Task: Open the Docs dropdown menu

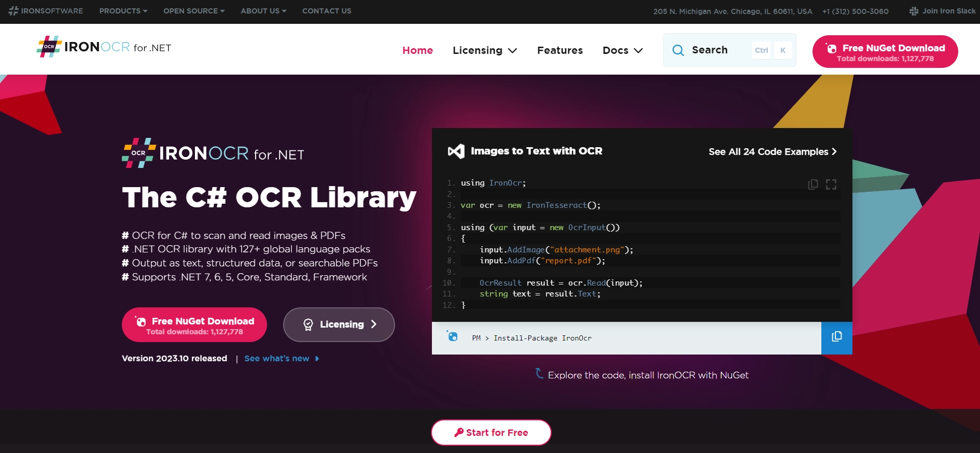Action: (x=622, y=50)
